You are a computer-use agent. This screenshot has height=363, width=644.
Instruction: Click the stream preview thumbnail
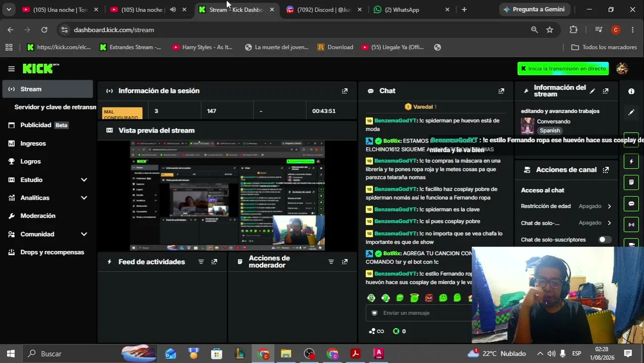point(227,196)
